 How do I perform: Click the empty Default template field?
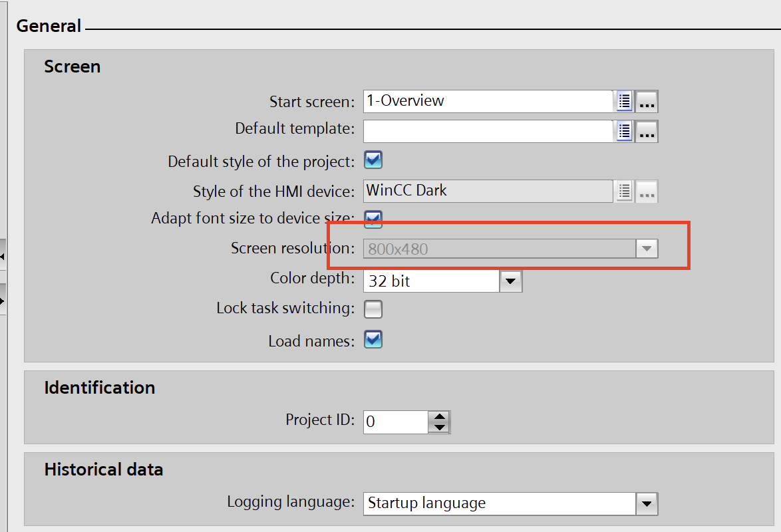[487, 132]
